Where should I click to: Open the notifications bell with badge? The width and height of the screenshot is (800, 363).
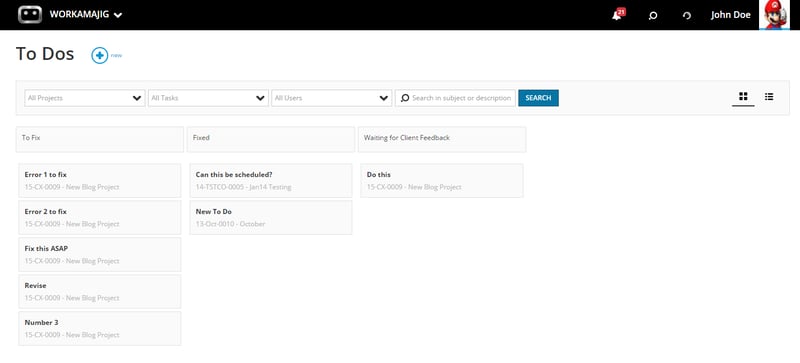click(618, 14)
